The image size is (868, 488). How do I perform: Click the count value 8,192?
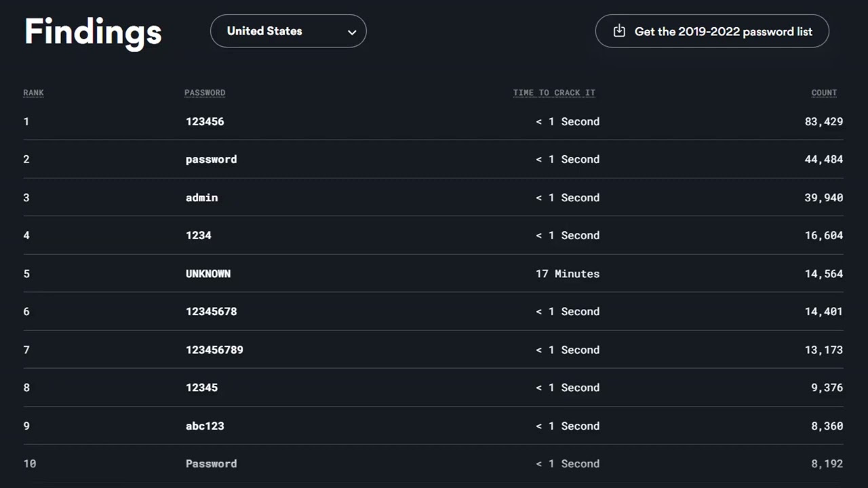coord(827,464)
